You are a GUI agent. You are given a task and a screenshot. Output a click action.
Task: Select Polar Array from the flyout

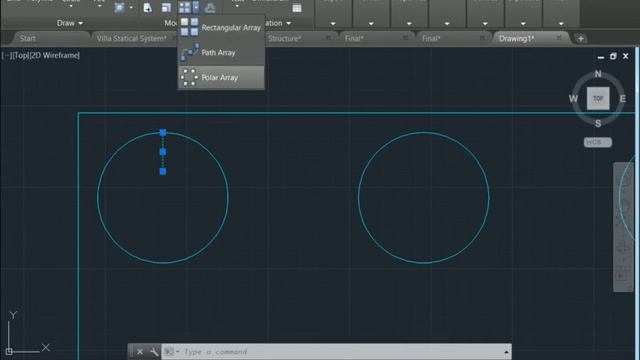tap(221, 77)
